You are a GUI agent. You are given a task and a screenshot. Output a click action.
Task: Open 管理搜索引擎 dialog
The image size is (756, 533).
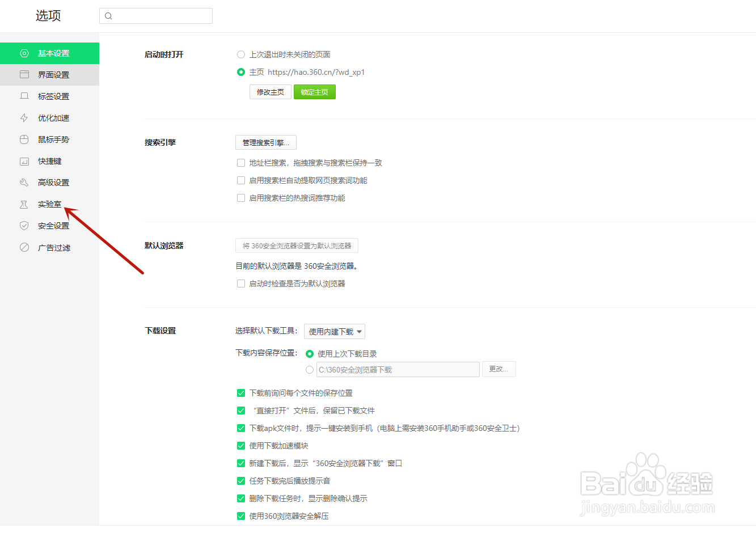point(266,142)
